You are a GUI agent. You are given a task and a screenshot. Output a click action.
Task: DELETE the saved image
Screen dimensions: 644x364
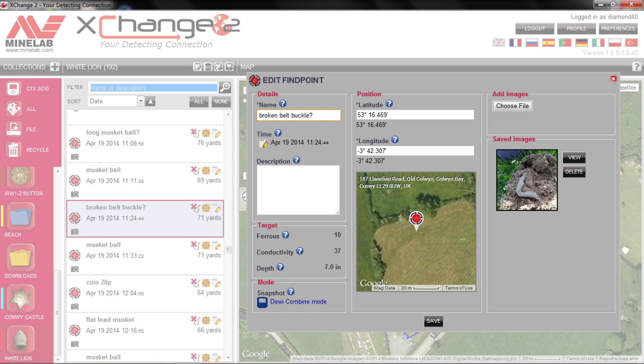[574, 172]
